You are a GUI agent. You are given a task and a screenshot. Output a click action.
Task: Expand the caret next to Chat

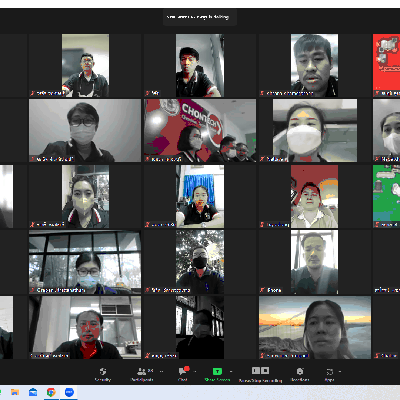[x=195, y=371]
